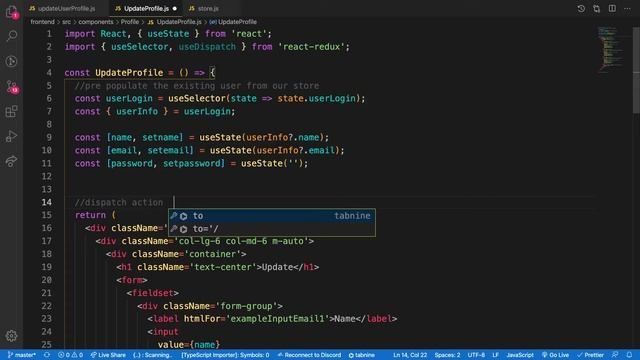Viewport: 640px width, 360px height.
Task: Click the code minimap
Action: [612, 49]
